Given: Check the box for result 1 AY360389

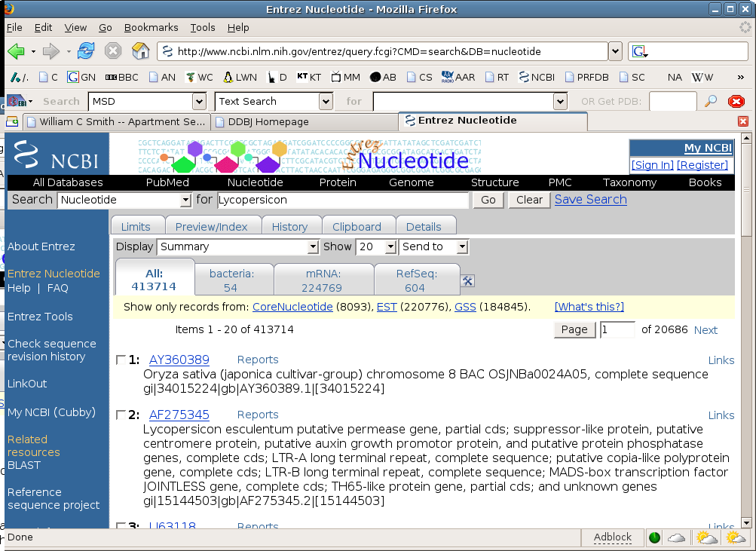Looking at the screenshot, I should pyautogui.click(x=121, y=360).
